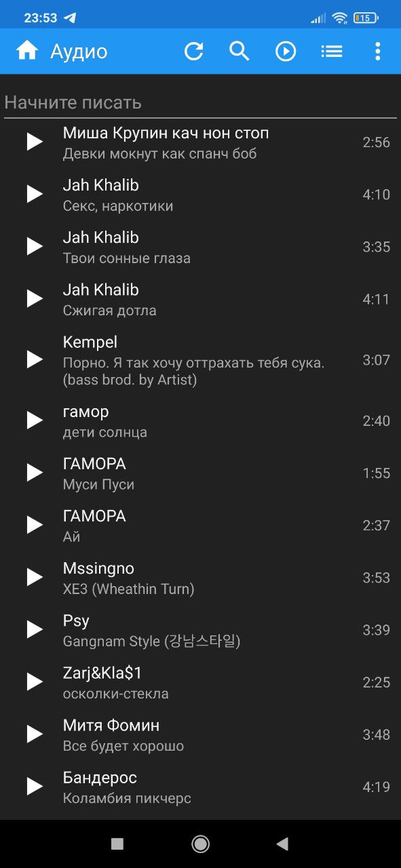Open Бандерос Коламбия пикчерс entry
Screen dimensions: 401x868
200,787
